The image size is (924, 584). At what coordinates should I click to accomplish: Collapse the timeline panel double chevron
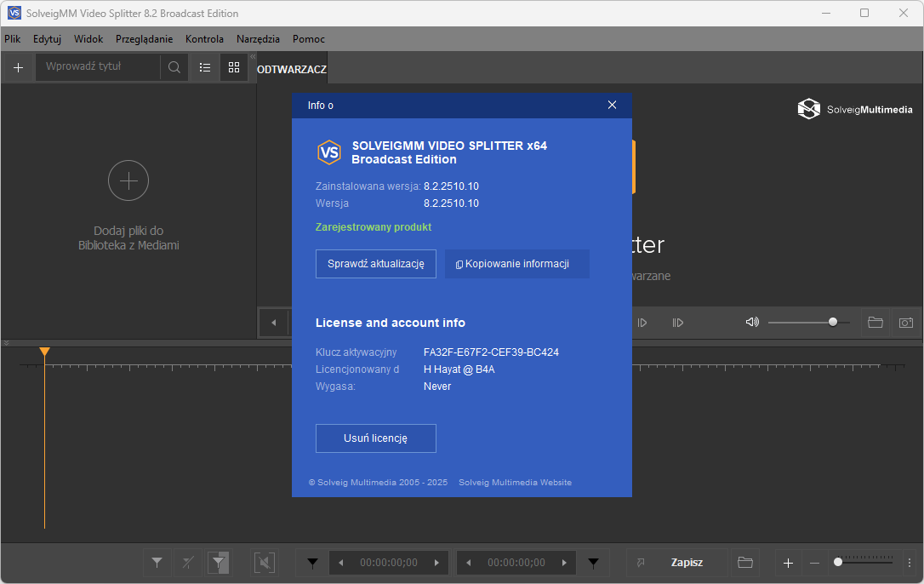(6, 343)
